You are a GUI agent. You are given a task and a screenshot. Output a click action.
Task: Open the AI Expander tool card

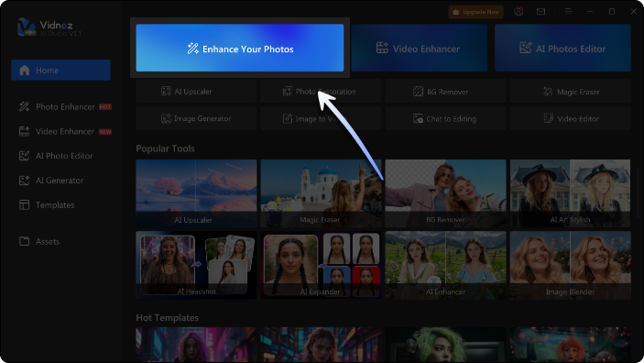321,265
